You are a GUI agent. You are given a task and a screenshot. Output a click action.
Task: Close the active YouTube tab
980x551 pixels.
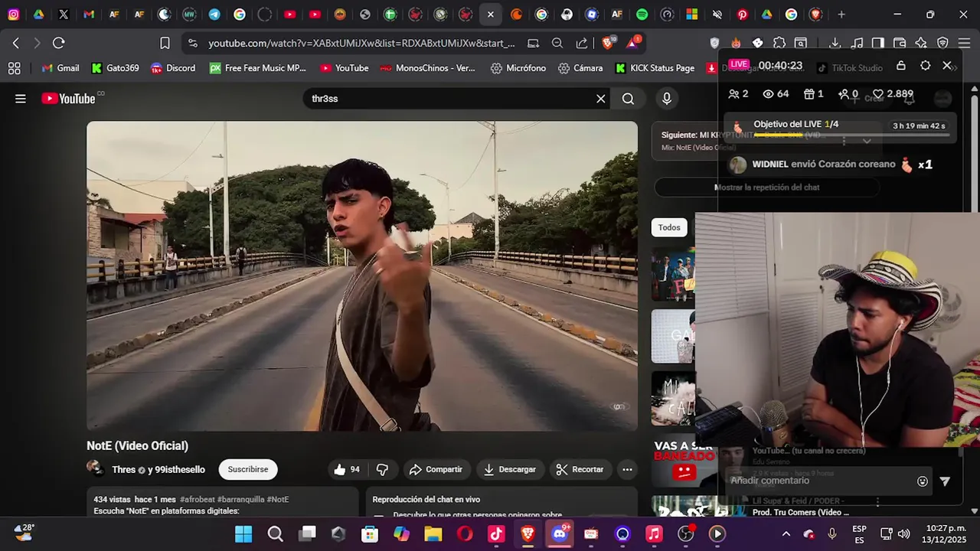tap(491, 14)
